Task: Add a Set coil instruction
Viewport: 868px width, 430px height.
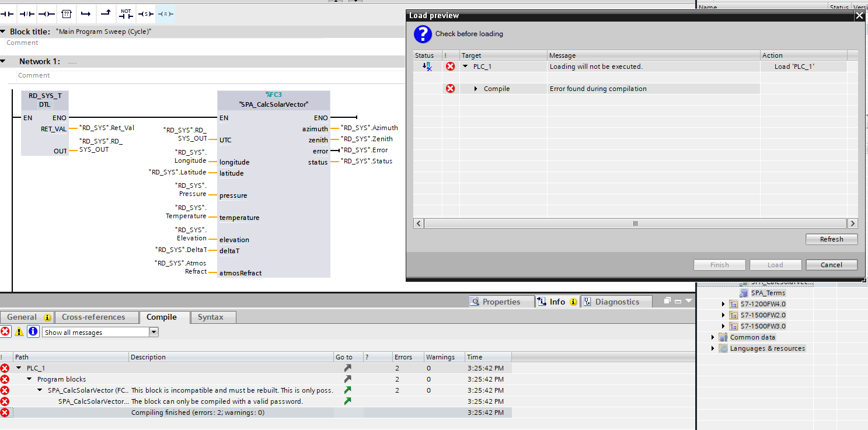Action: [145, 13]
